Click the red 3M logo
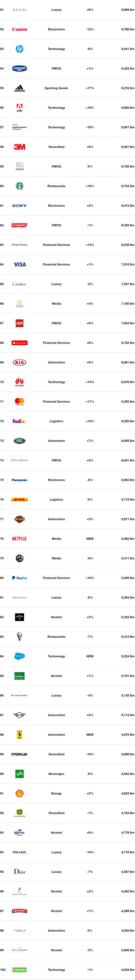This screenshot has height=980, width=135. 19,147
